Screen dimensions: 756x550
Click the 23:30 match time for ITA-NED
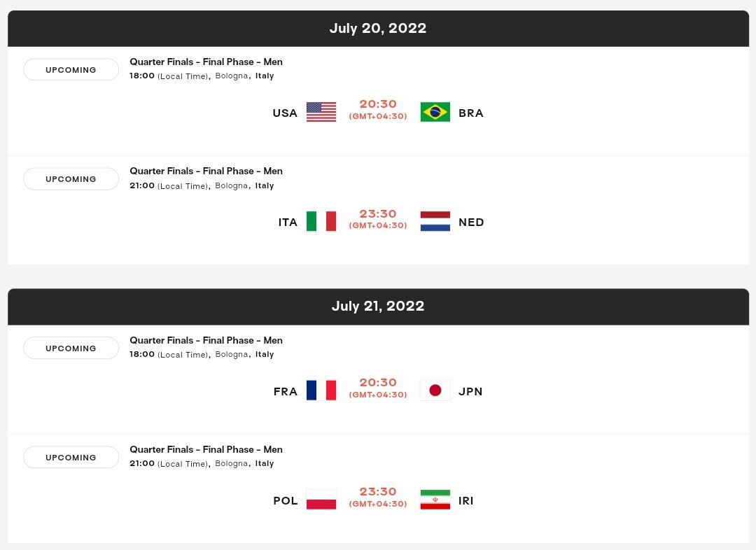coord(378,213)
